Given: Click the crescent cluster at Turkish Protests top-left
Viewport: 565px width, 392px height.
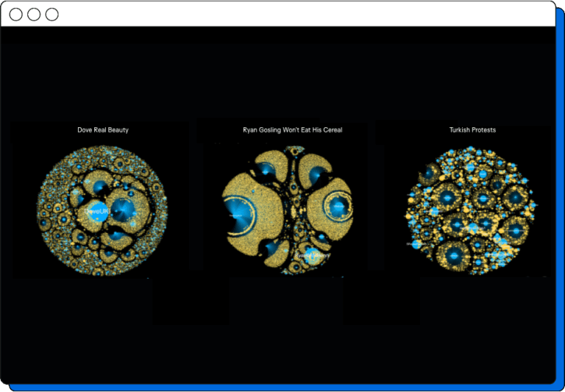Looking at the screenshot, I should (428, 174).
